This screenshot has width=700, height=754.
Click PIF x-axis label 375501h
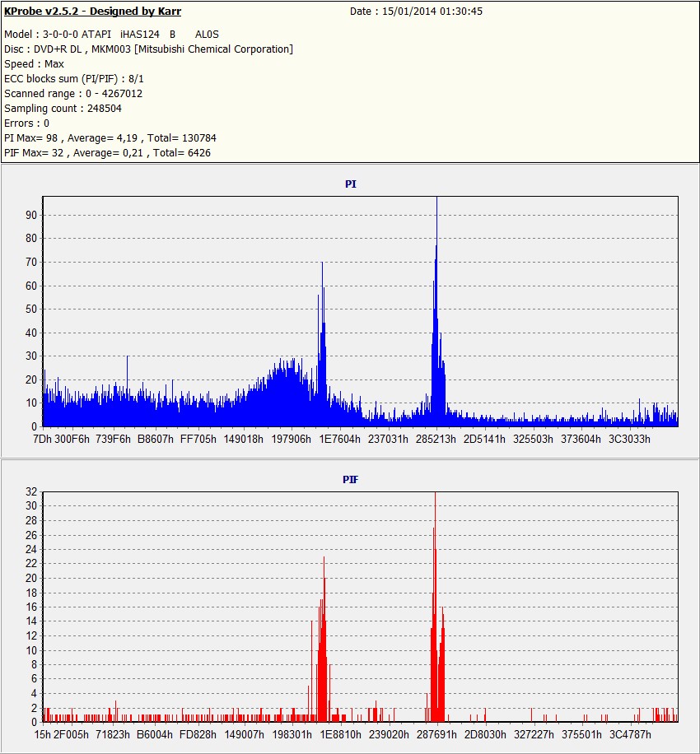click(x=581, y=735)
